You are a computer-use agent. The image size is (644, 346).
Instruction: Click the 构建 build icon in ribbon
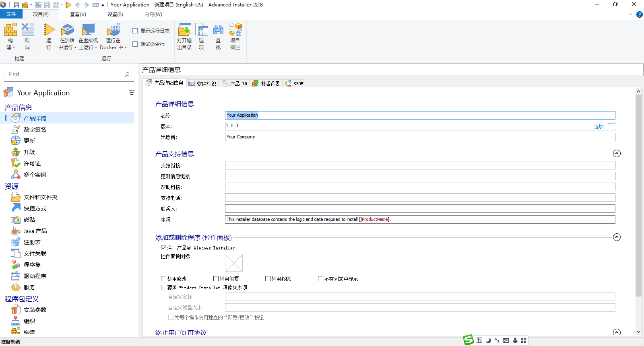click(10, 30)
